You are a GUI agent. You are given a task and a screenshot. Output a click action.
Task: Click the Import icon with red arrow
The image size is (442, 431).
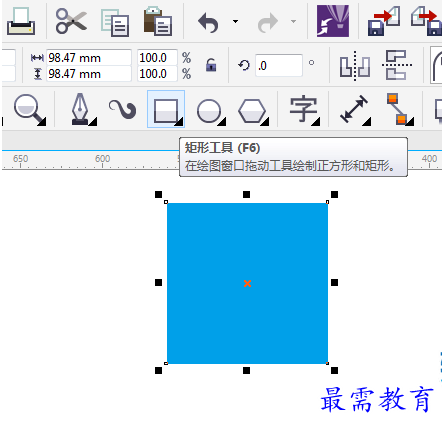click(x=384, y=21)
